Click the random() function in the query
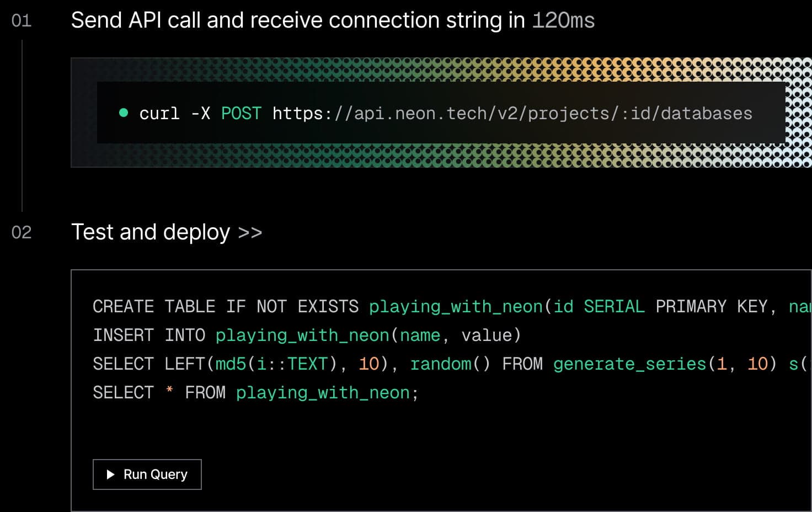Image resolution: width=812 pixels, height=512 pixels. (x=450, y=364)
